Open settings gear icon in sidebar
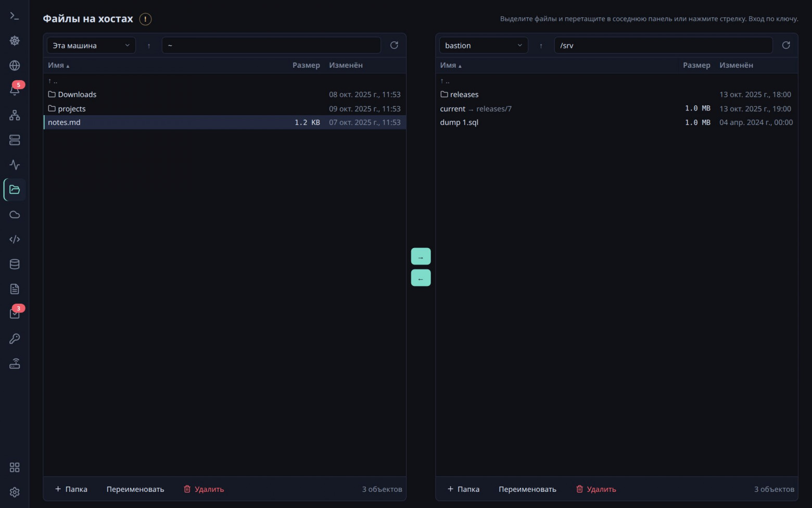The height and width of the screenshot is (508, 812). tap(15, 492)
